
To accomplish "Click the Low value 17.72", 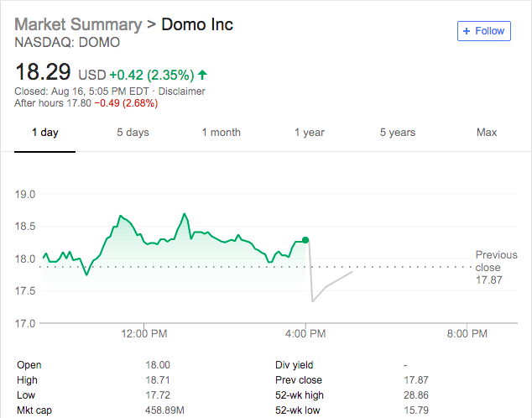I will pos(158,395).
